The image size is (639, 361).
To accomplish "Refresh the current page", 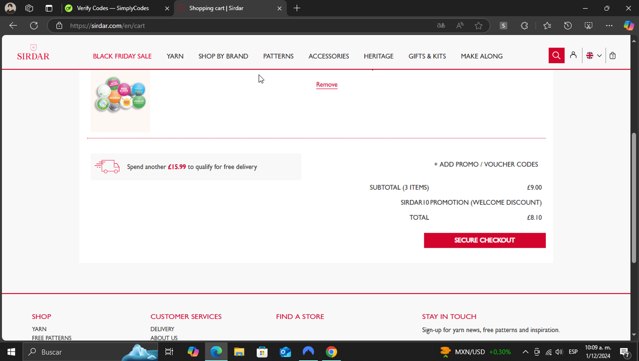I will (34, 26).
